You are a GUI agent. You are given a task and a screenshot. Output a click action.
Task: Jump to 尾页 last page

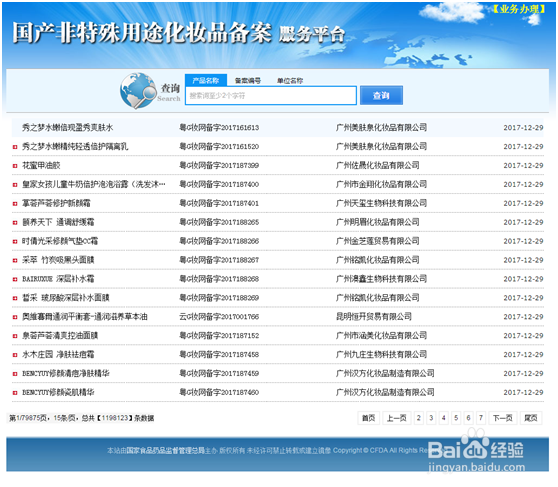point(531,418)
